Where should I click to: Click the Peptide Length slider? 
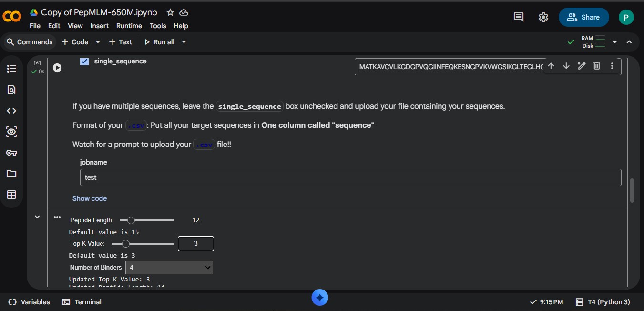(x=147, y=220)
